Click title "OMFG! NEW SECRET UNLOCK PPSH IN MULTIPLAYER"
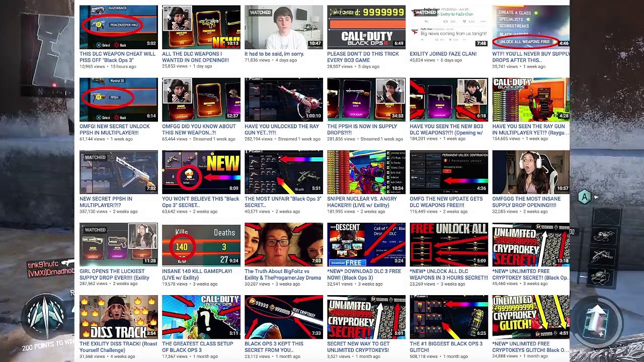 click(x=114, y=129)
